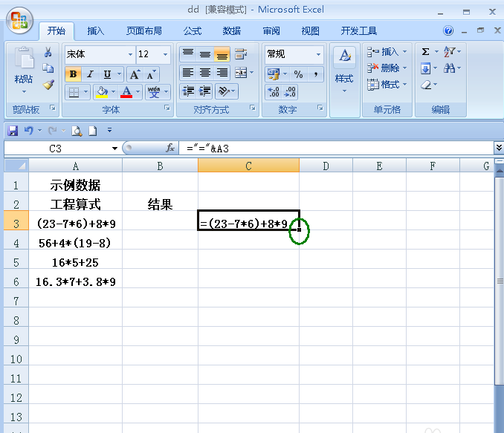The width and height of the screenshot is (504, 433).
Task: Click the Office button logo
Action: coord(19,20)
